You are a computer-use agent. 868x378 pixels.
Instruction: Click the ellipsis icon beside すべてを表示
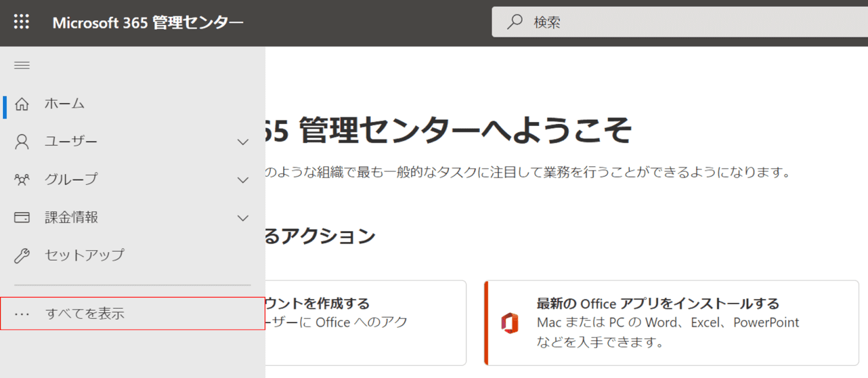click(22, 314)
